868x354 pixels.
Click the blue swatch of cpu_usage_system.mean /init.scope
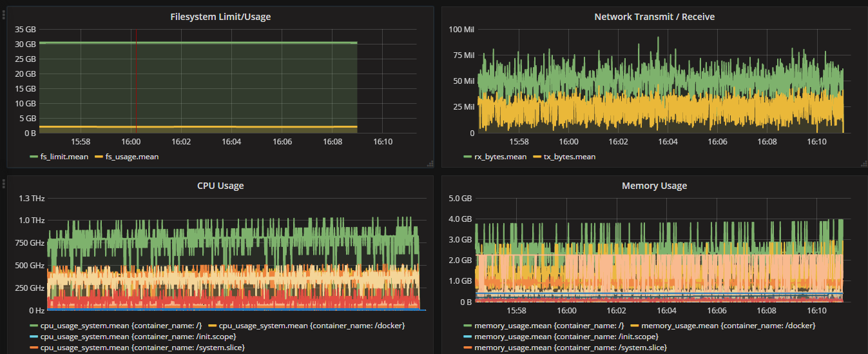pyautogui.click(x=34, y=337)
